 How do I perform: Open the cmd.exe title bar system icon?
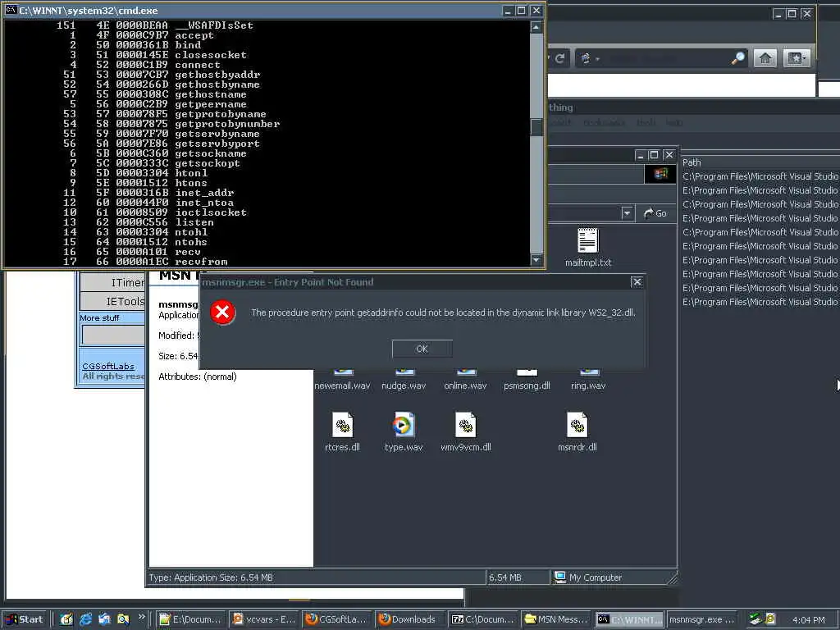click(x=10, y=10)
